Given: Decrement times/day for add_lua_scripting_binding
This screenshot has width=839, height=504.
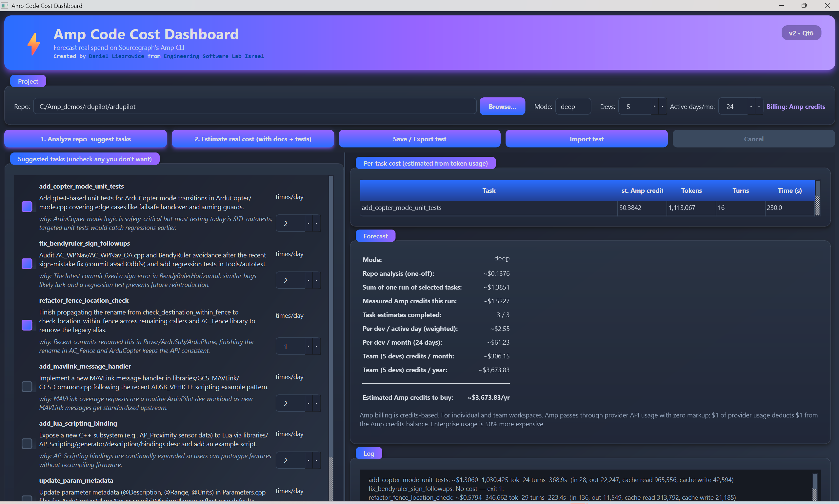Looking at the screenshot, I should pyautogui.click(x=316, y=460).
